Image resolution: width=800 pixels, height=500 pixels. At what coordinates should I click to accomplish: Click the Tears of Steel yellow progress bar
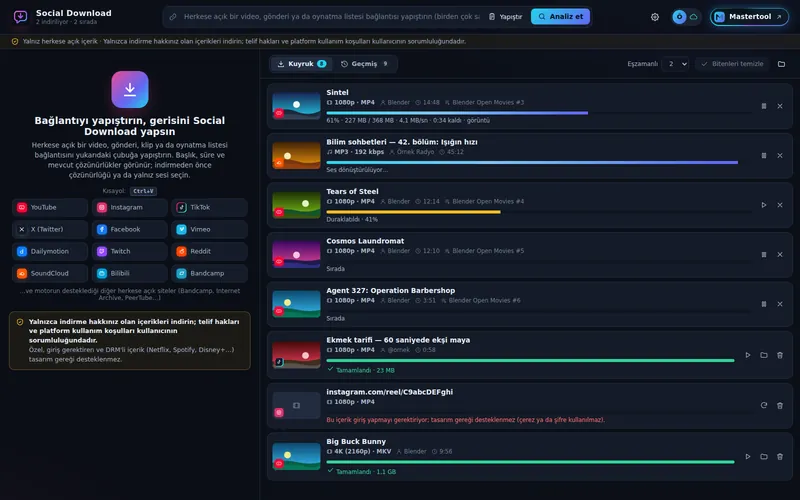pyautogui.click(x=538, y=212)
